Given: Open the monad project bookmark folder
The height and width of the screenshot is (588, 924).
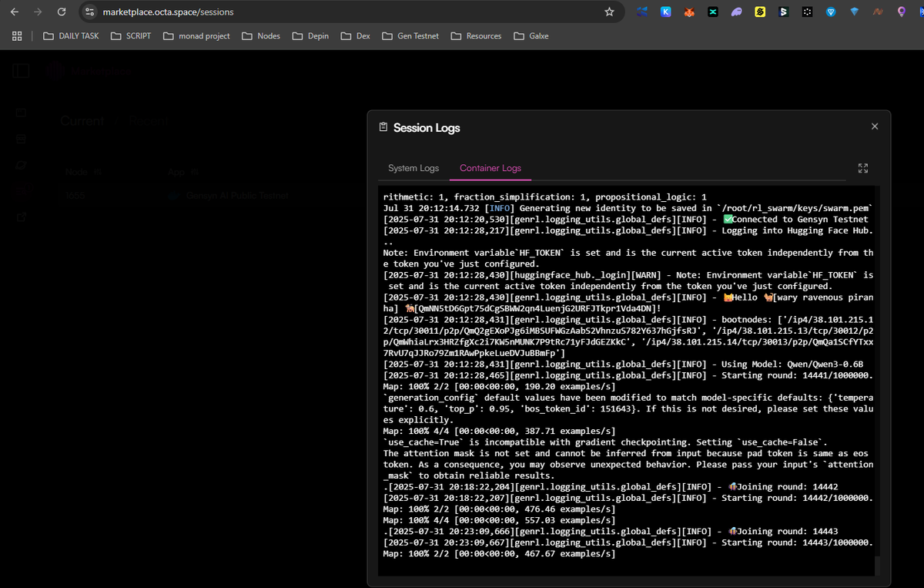Looking at the screenshot, I should point(196,35).
